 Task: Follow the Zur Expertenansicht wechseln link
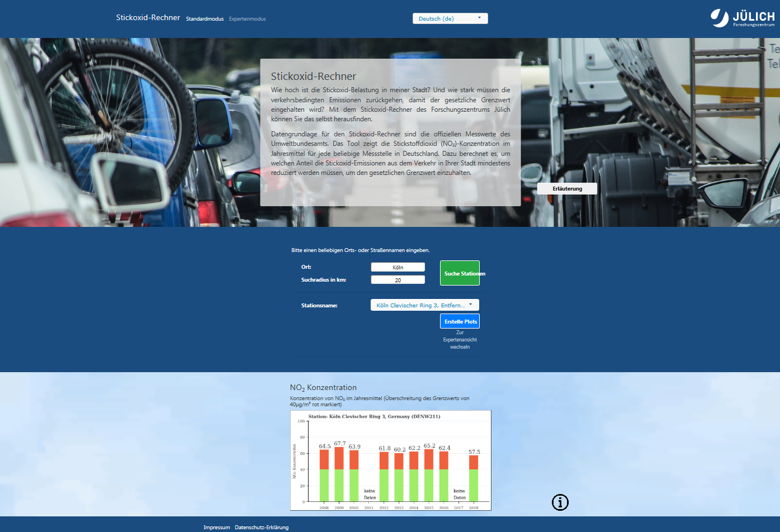pos(459,339)
